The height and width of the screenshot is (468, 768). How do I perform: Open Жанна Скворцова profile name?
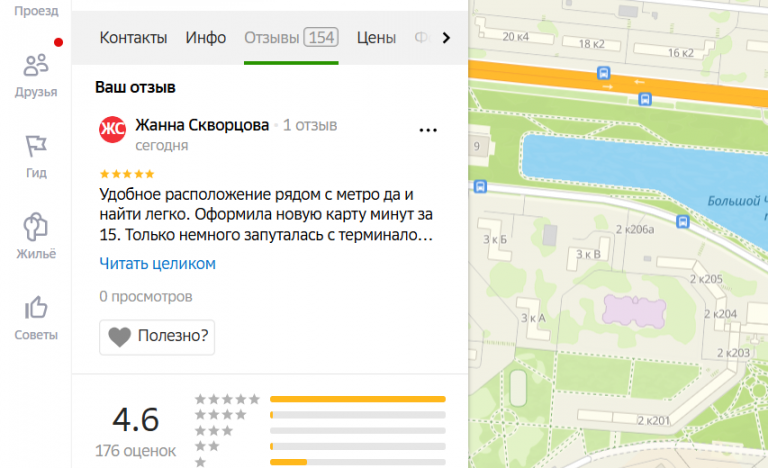point(202,125)
